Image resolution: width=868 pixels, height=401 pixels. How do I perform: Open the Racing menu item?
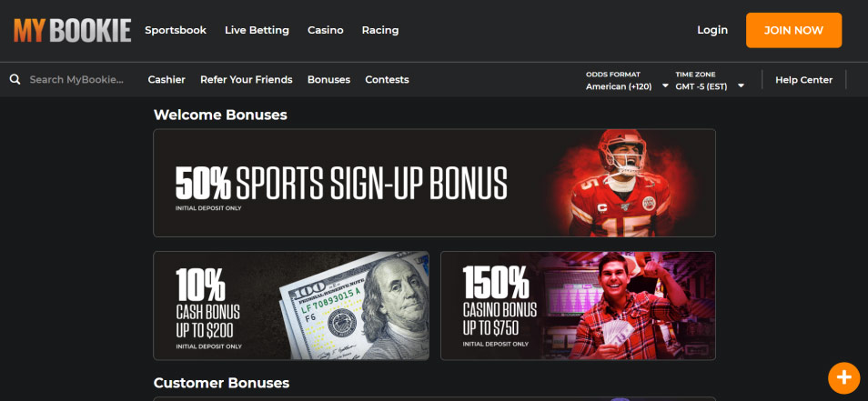(379, 30)
